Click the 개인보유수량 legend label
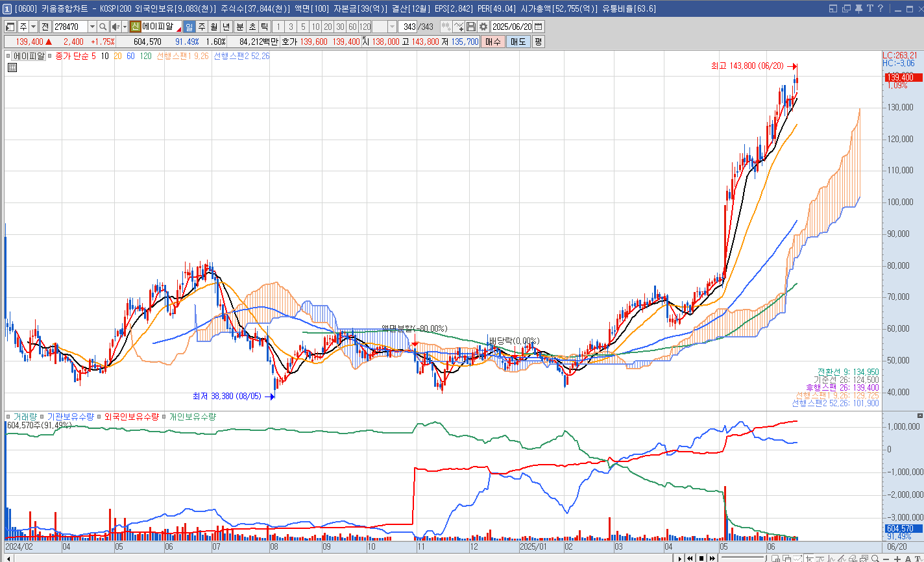 [x=192, y=417]
